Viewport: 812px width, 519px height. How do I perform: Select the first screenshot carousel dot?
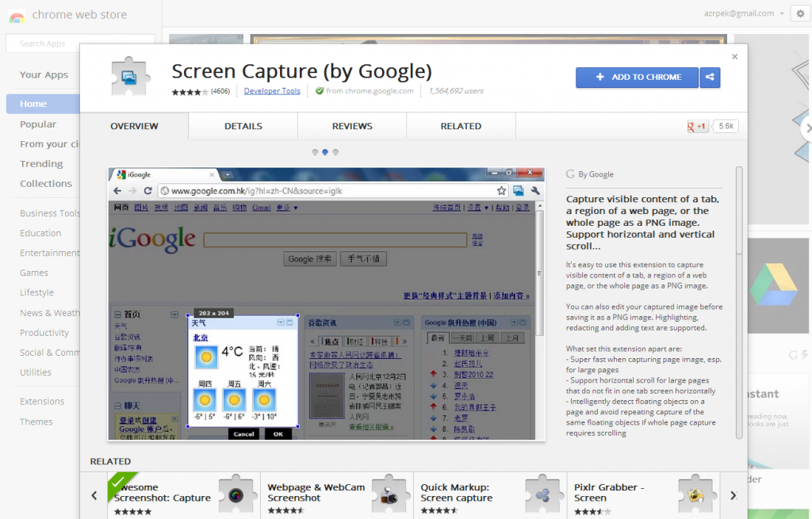(x=315, y=151)
